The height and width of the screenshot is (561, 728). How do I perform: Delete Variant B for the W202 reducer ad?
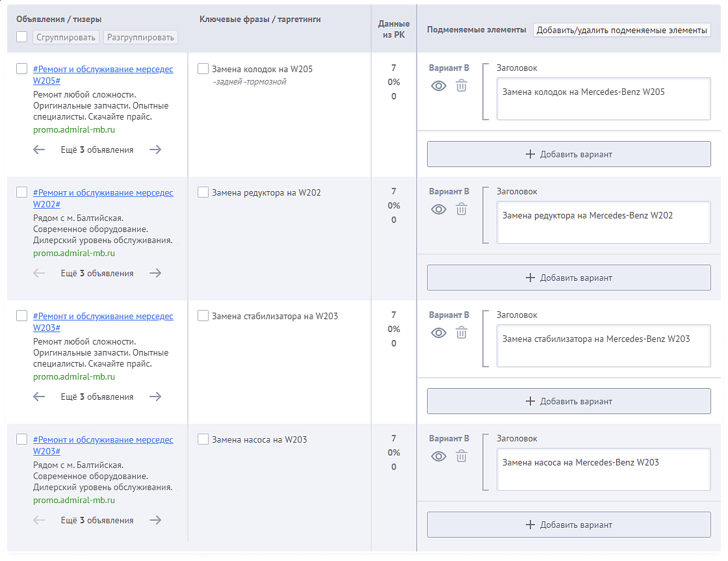[x=461, y=209]
